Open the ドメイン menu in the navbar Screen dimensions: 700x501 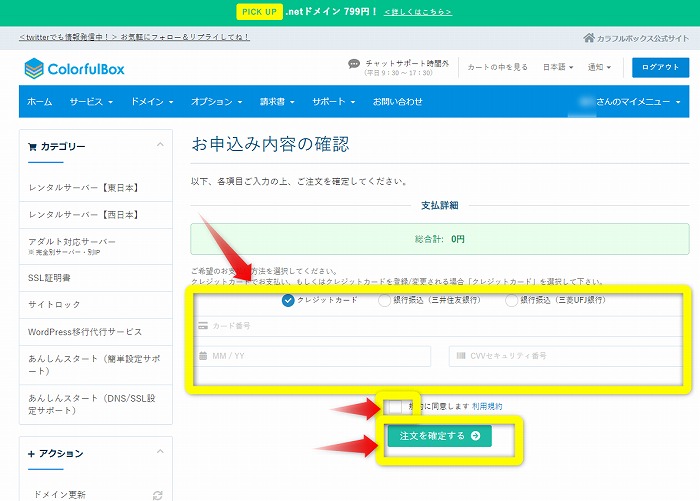[152, 102]
